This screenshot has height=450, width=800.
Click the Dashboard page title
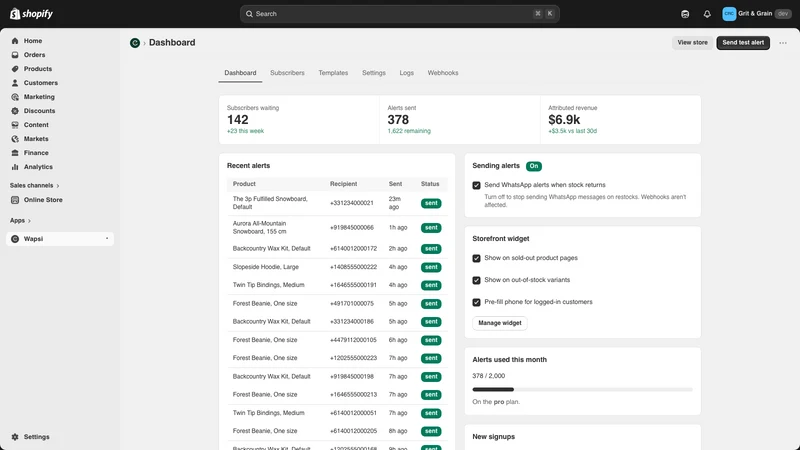[172, 43]
